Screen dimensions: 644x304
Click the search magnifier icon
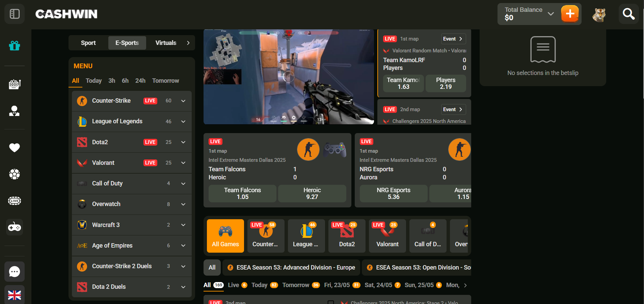point(628,14)
